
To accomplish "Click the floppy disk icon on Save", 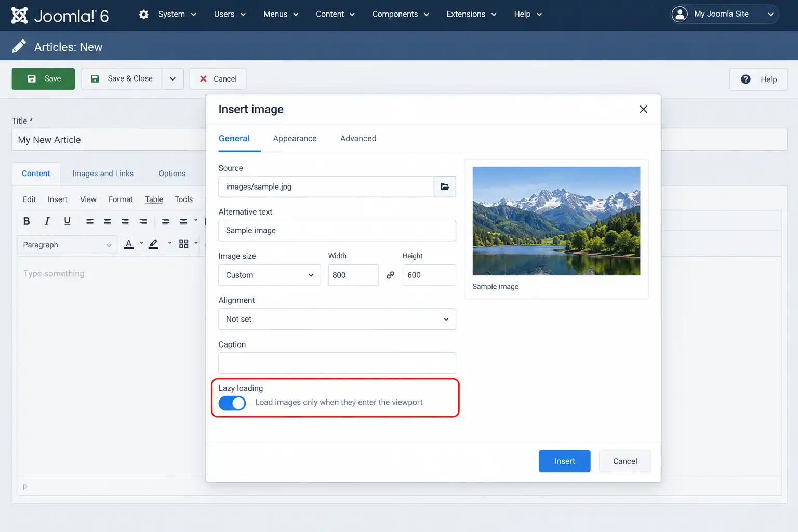I will click(32, 78).
